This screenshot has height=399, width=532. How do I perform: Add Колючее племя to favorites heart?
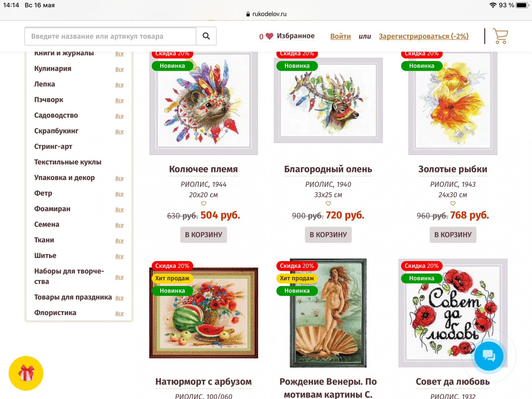(203, 203)
